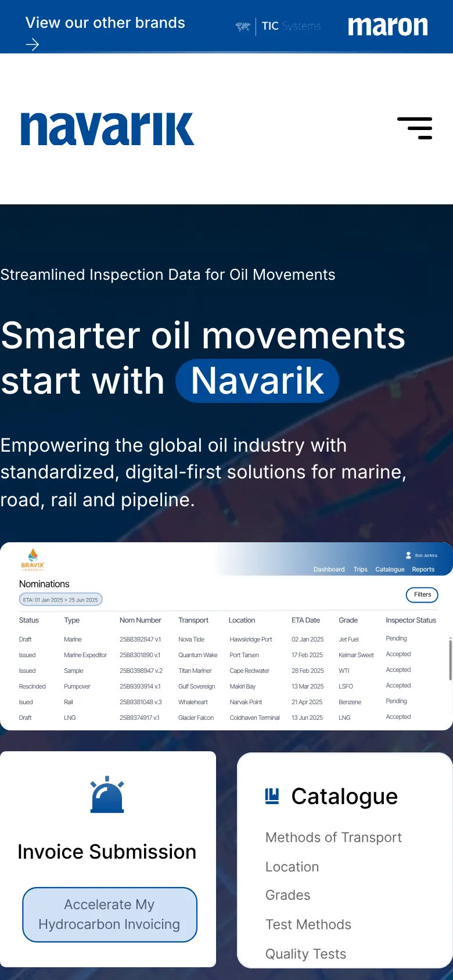Click the Nova Tide transport cell
The image size is (453, 980).
click(191, 639)
